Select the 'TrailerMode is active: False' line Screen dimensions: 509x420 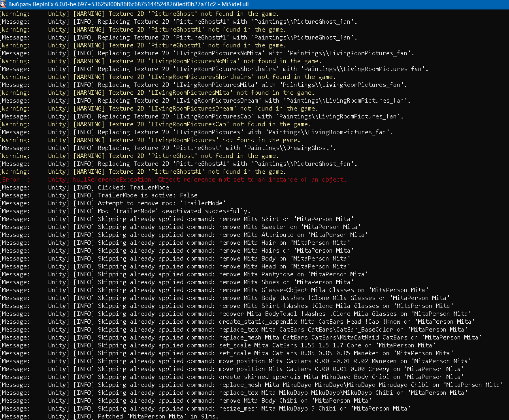(x=147, y=195)
